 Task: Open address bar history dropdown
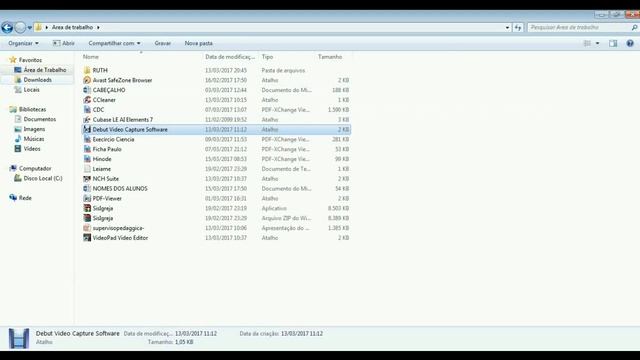507,27
